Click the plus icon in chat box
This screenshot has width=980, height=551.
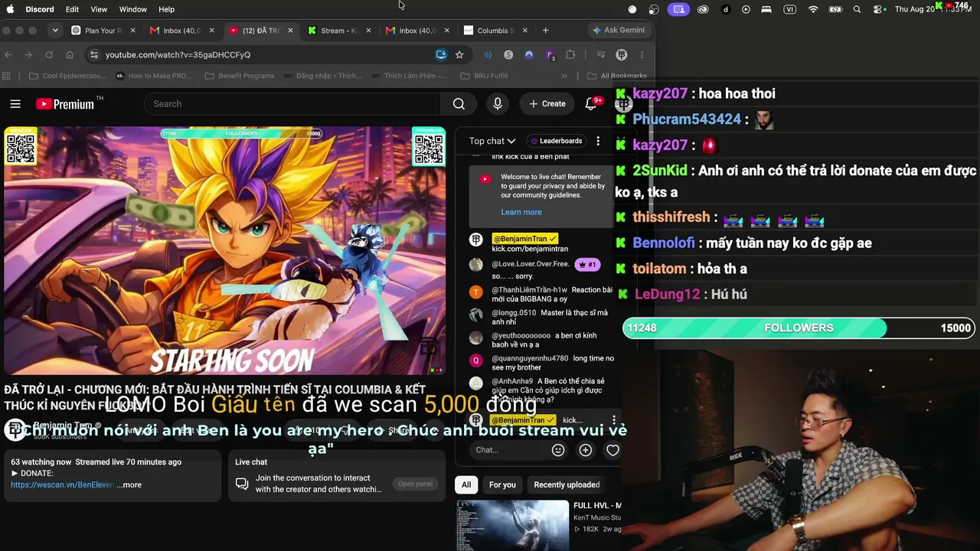(586, 450)
